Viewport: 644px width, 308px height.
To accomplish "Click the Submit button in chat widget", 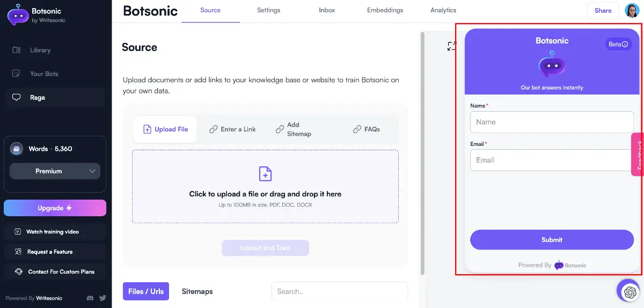I will tap(552, 240).
